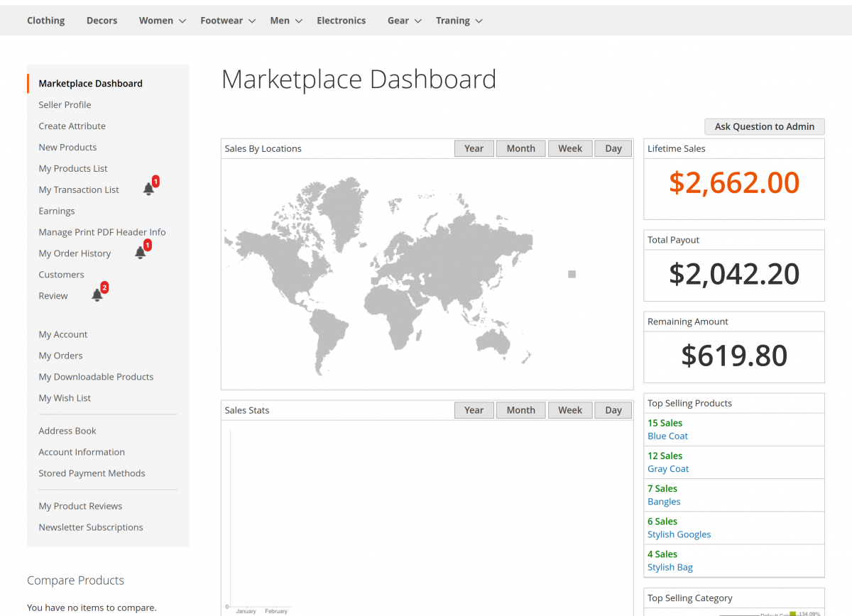Click the Lifetime Sales amount $2,662.00
852x616 pixels.
(734, 183)
